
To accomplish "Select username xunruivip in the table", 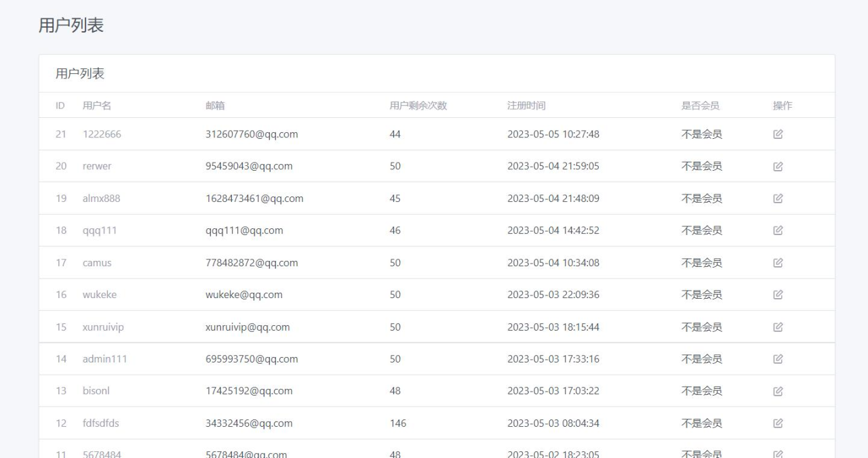I will click(x=103, y=327).
